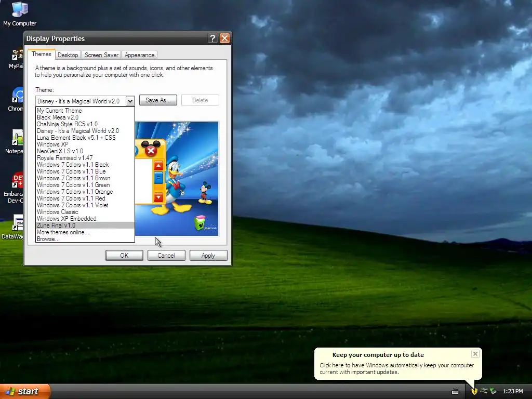Select Windows 7 Colors v1.1 Violet

pos(85,205)
